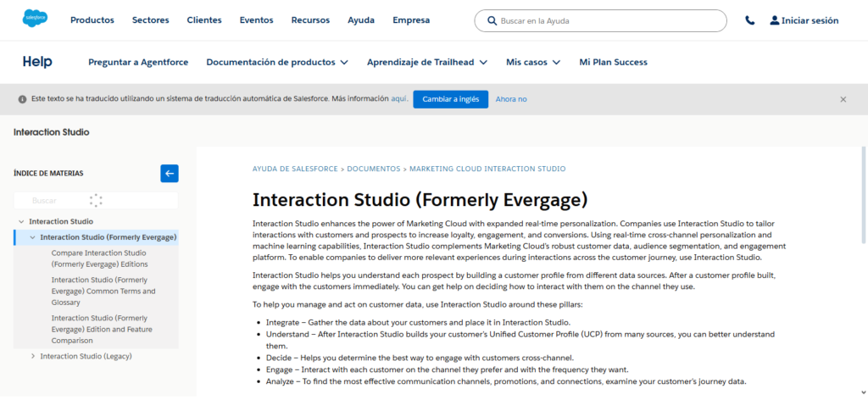Click the Ahora no link
Screen dimensions: 868x411
[511, 99]
